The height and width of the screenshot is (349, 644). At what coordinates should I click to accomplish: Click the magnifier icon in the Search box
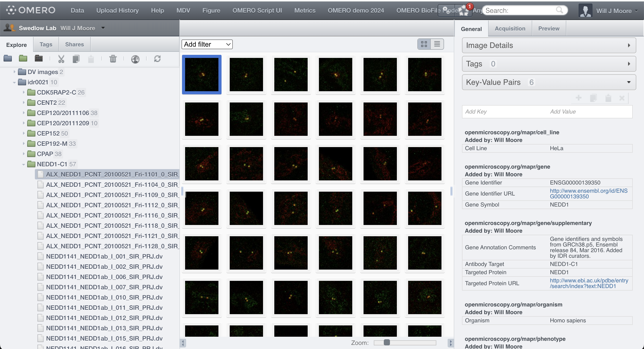tap(559, 10)
